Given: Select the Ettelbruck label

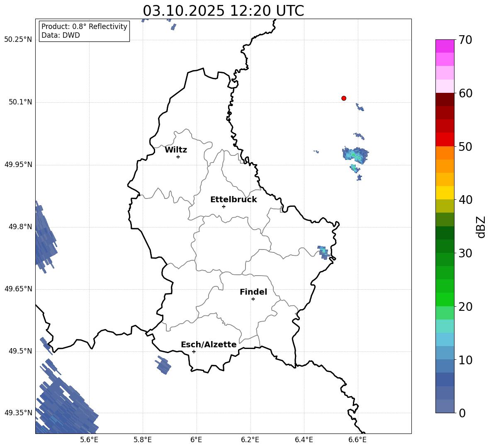Looking at the screenshot, I should (x=233, y=200).
